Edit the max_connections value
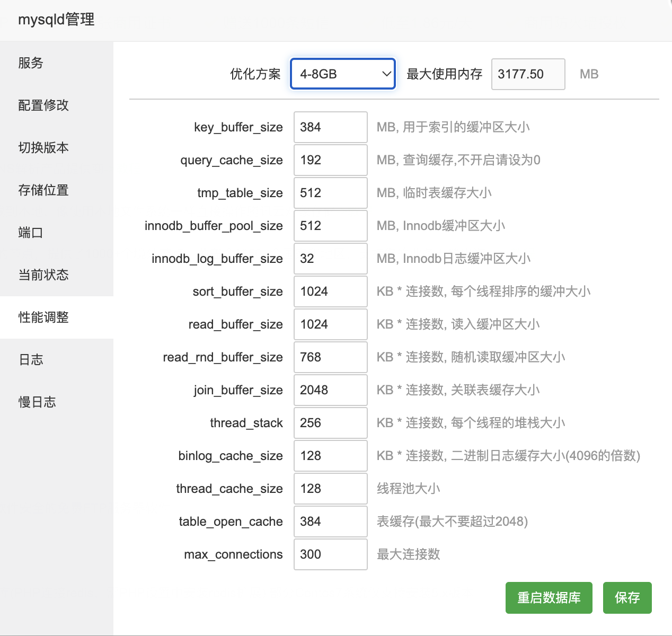The image size is (672, 636). 330,554
